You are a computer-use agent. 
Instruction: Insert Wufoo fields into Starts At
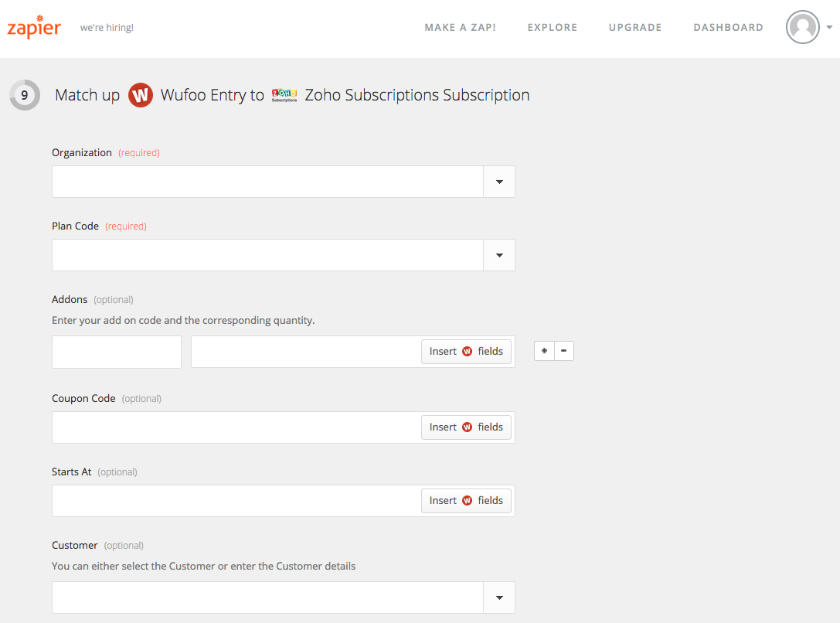[x=466, y=501]
